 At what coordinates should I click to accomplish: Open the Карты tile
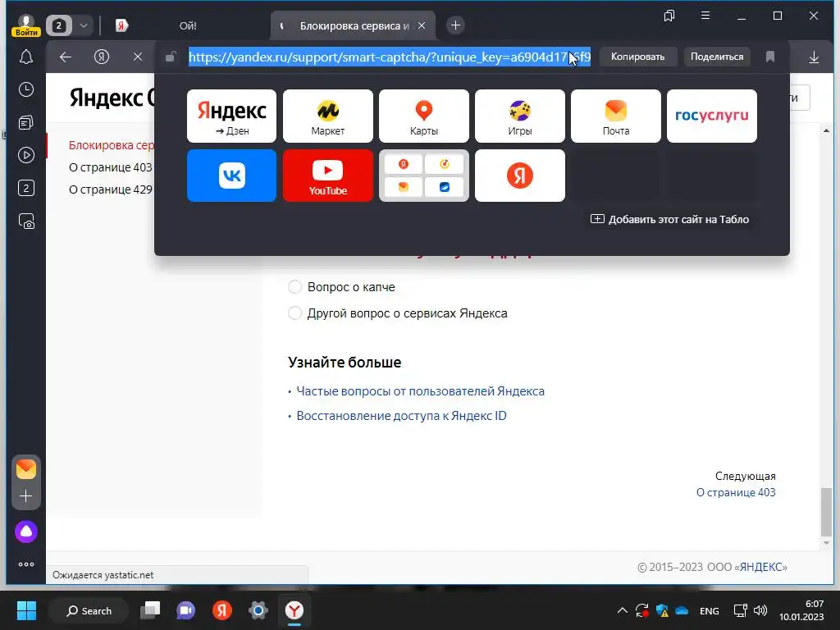pos(424,116)
